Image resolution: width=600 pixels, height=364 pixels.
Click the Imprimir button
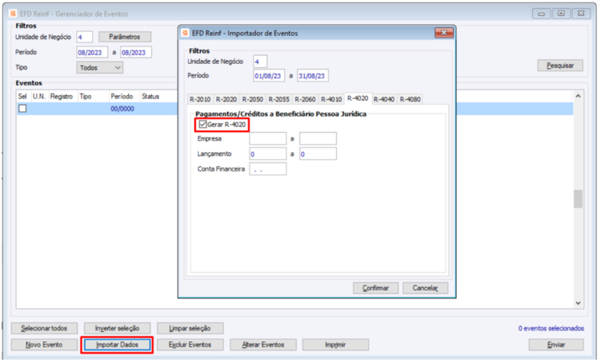click(335, 345)
